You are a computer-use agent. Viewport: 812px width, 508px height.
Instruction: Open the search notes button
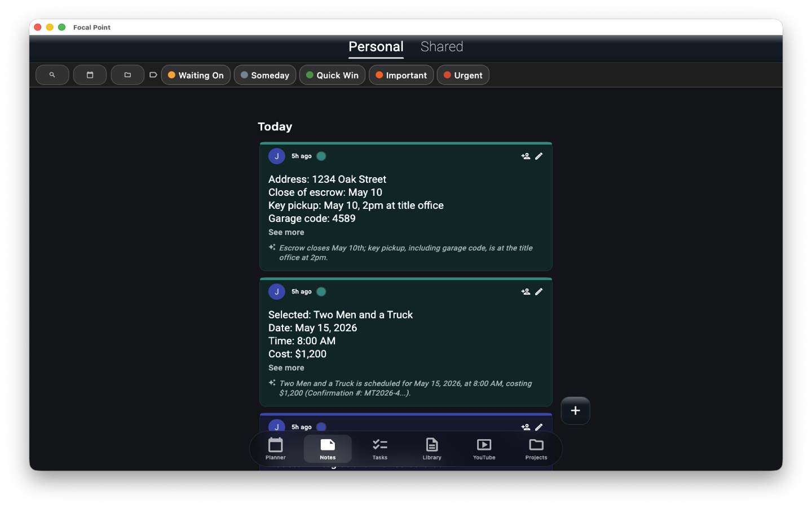52,75
